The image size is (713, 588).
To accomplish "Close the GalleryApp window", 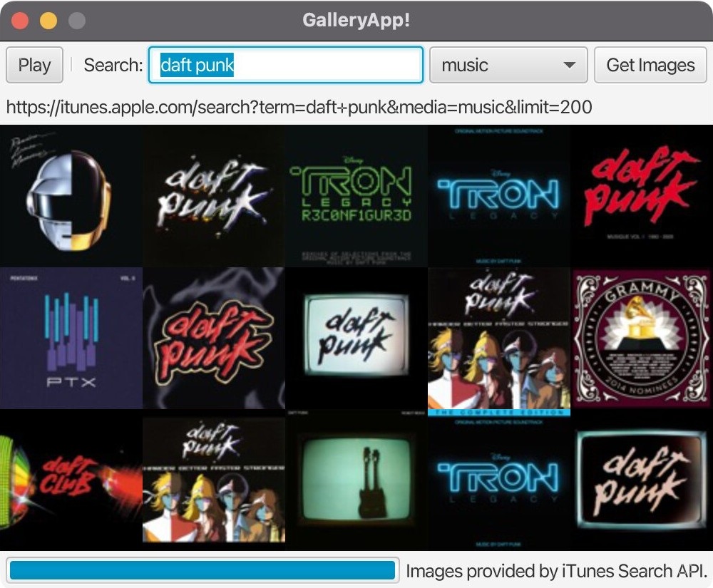I will 20,21.
